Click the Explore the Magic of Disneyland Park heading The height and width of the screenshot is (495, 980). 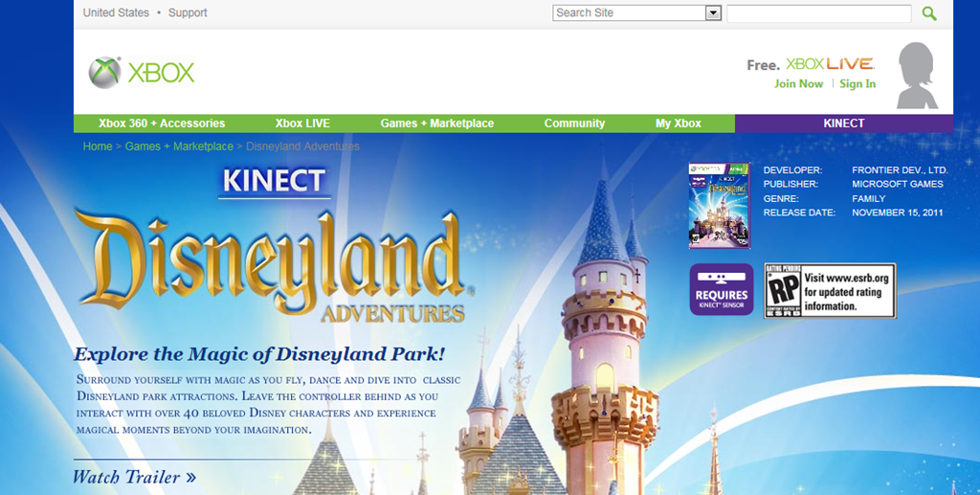point(258,354)
